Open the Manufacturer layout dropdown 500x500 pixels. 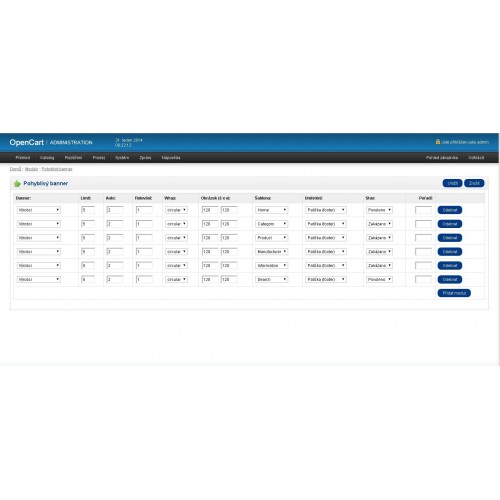[272, 252]
